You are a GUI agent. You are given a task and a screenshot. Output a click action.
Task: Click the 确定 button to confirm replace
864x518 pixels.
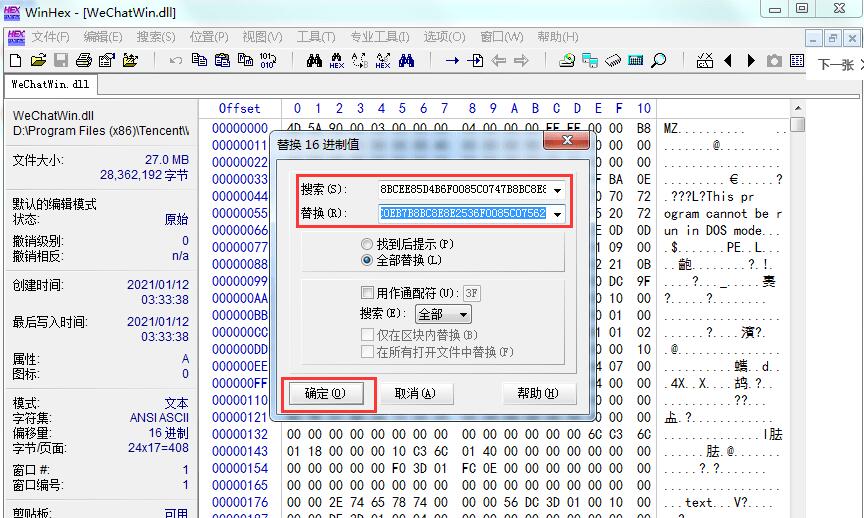tap(324, 393)
